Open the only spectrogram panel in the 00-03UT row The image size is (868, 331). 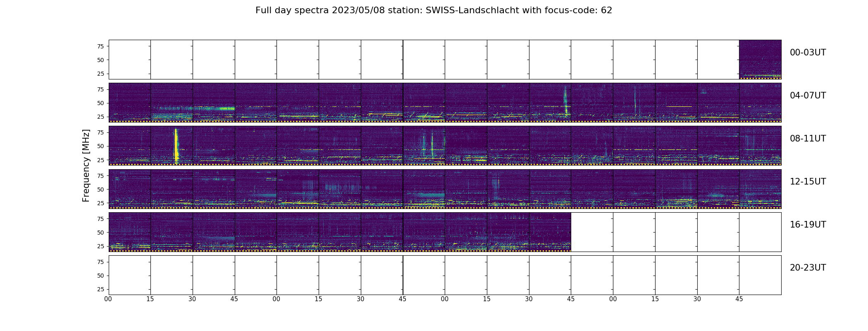click(760, 60)
